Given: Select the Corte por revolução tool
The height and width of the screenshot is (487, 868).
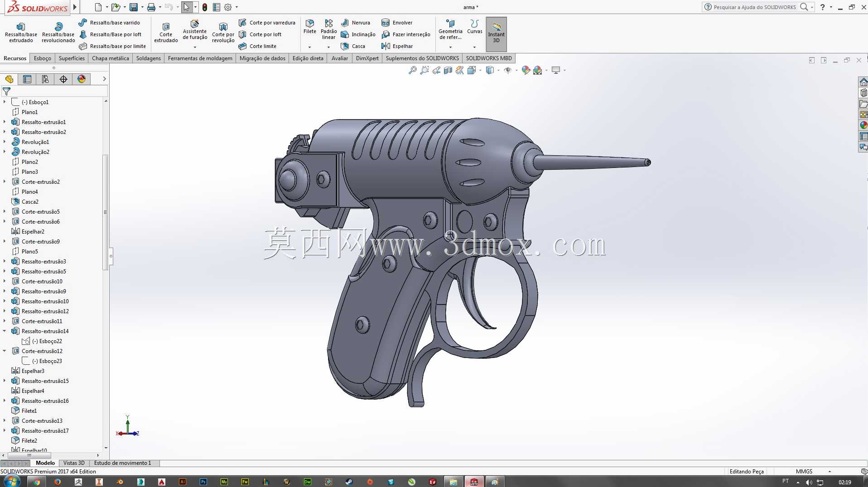Looking at the screenshot, I should tap(223, 32).
